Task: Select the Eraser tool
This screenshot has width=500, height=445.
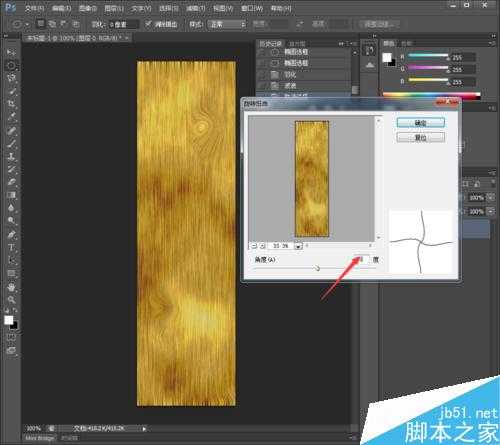Action: pyautogui.click(x=11, y=182)
